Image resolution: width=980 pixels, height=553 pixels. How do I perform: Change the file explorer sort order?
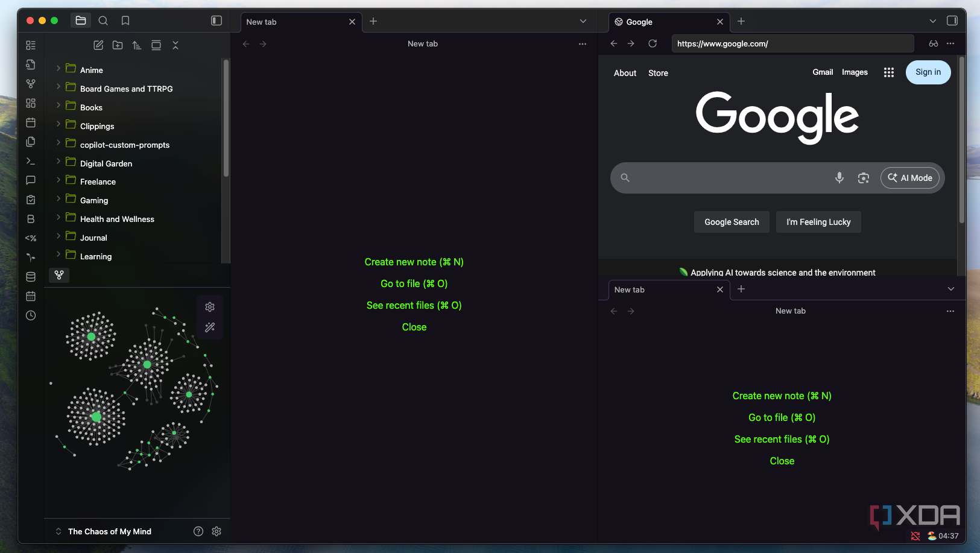tap(137, 45)
